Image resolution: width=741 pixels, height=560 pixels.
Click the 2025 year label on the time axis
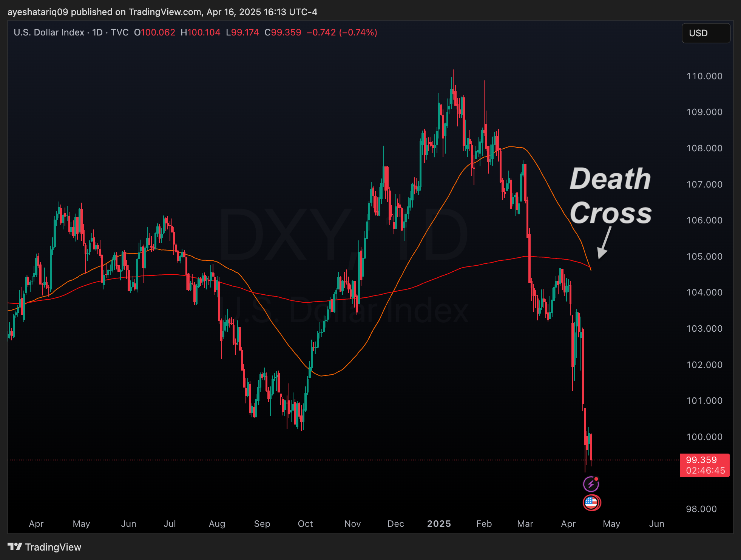click(x=439, y=523)
